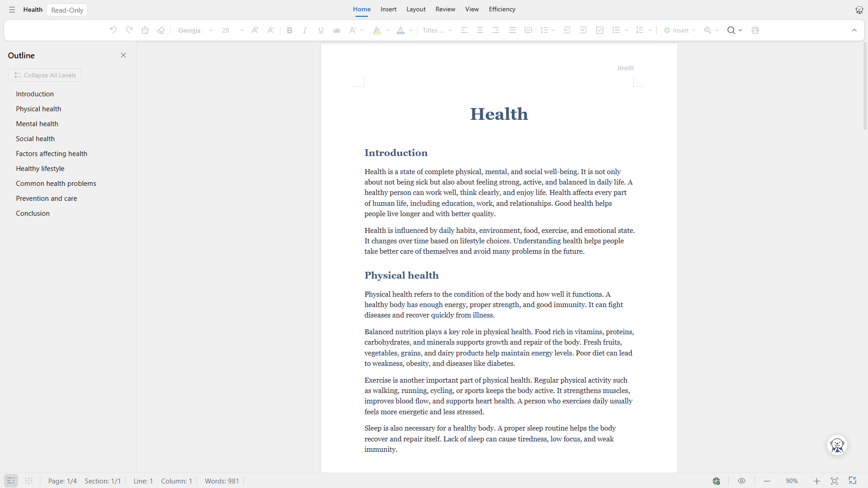Click the globe spell-check status icon
This screenshot has width=868, height=488.
716,481
